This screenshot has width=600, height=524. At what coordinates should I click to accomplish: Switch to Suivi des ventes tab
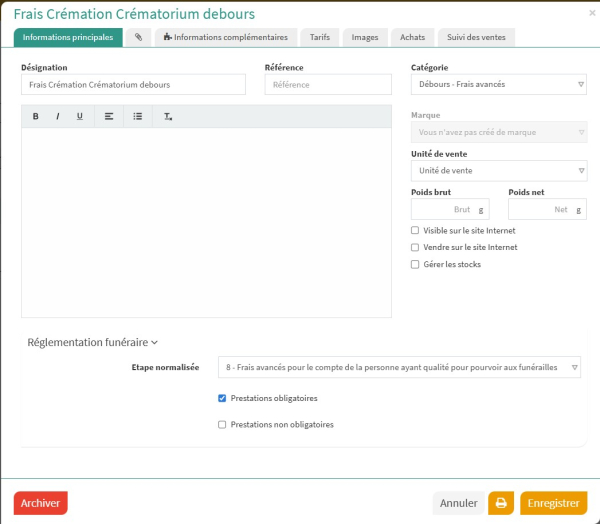point(476,38)
